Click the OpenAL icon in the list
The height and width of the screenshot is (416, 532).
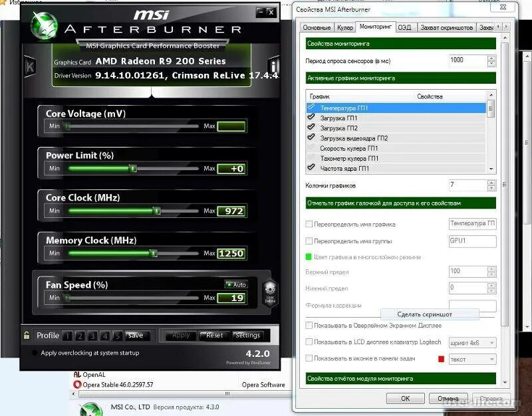(x=77, y=375)
